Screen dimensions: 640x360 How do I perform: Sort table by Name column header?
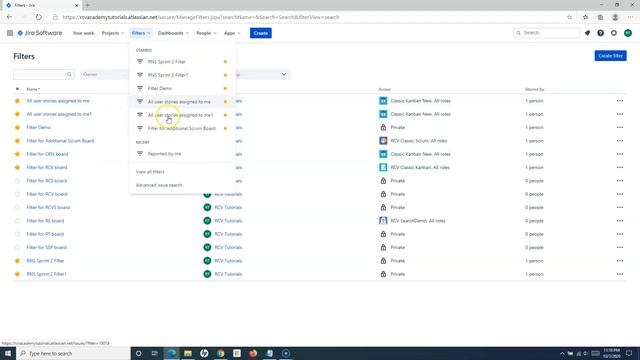coord(33,89)
